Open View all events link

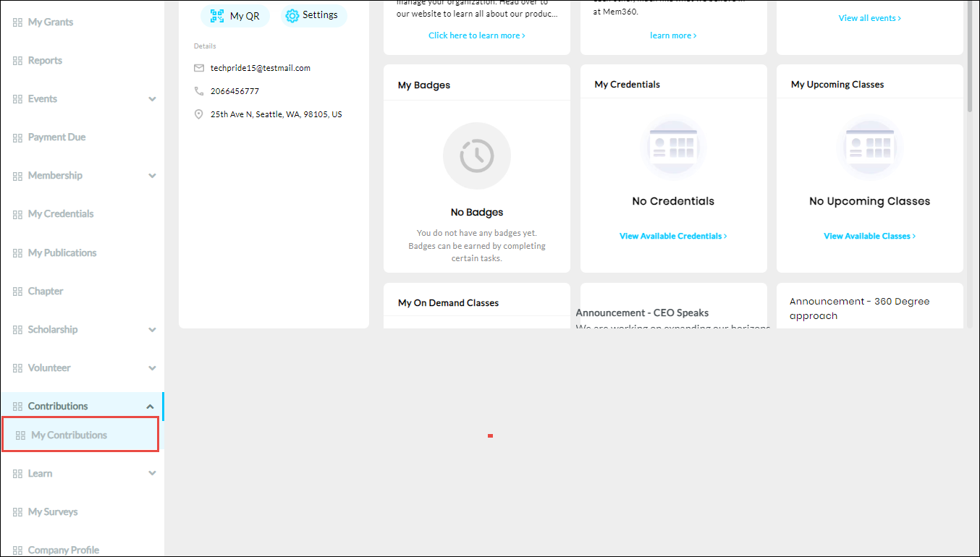coord(869,18)
